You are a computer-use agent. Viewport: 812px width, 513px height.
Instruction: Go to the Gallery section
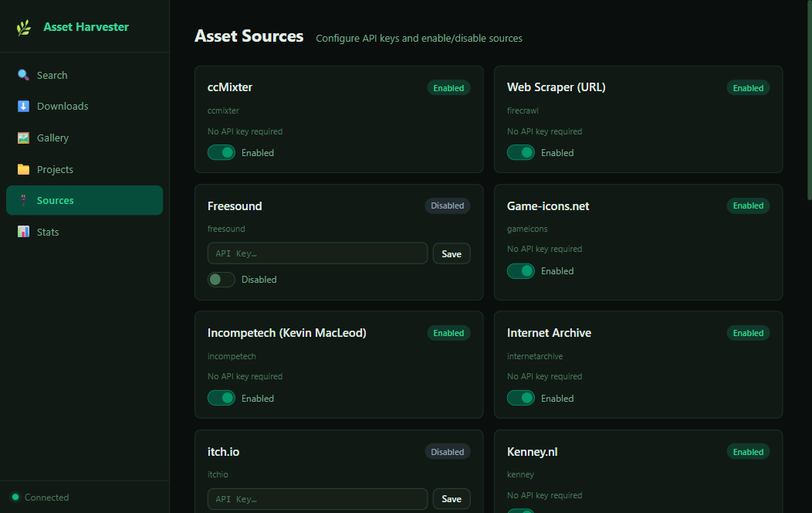click(x=84, y=138)
